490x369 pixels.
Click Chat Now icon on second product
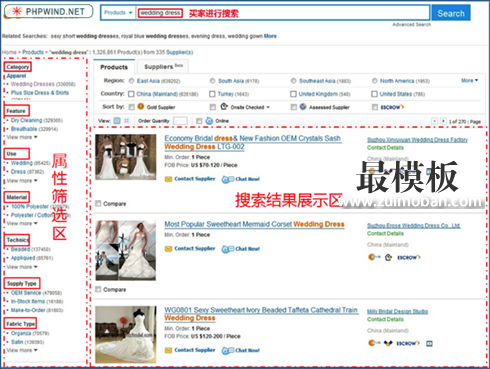click(228, 249)
